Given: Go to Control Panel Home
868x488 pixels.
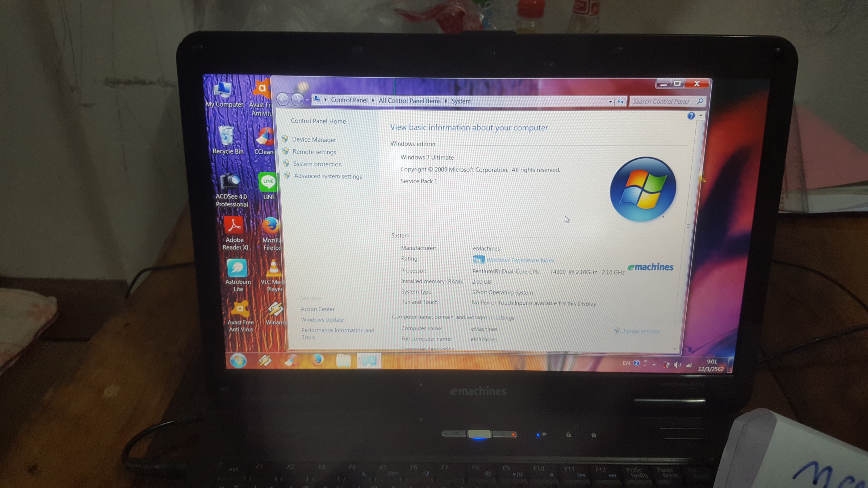Looking at the screenshot, I should [x=318, y=121].
